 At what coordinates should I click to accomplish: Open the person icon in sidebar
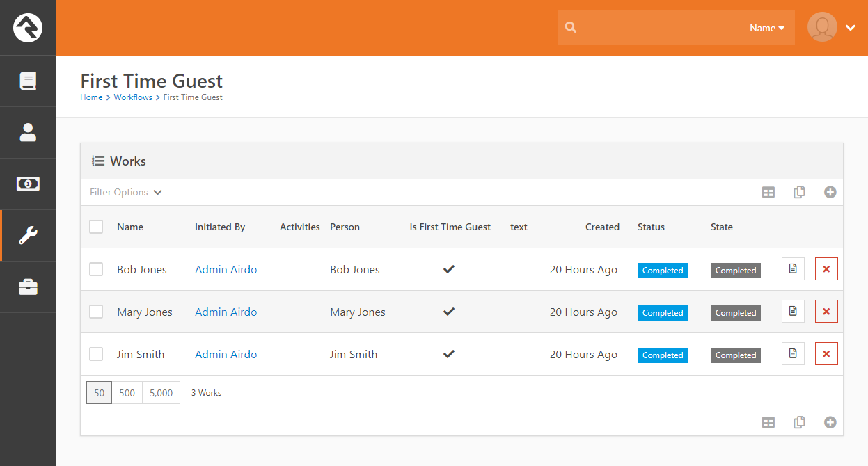coord(28,132)
